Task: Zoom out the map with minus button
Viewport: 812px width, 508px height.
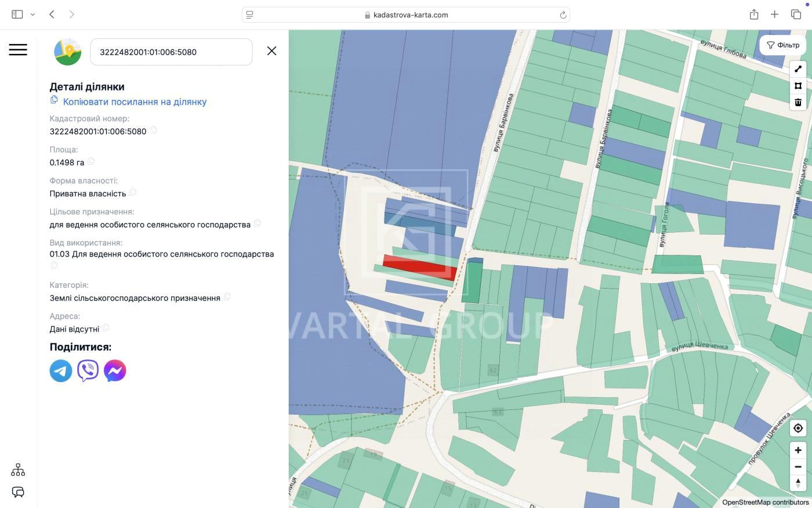Action: click(x=798, y=467)
